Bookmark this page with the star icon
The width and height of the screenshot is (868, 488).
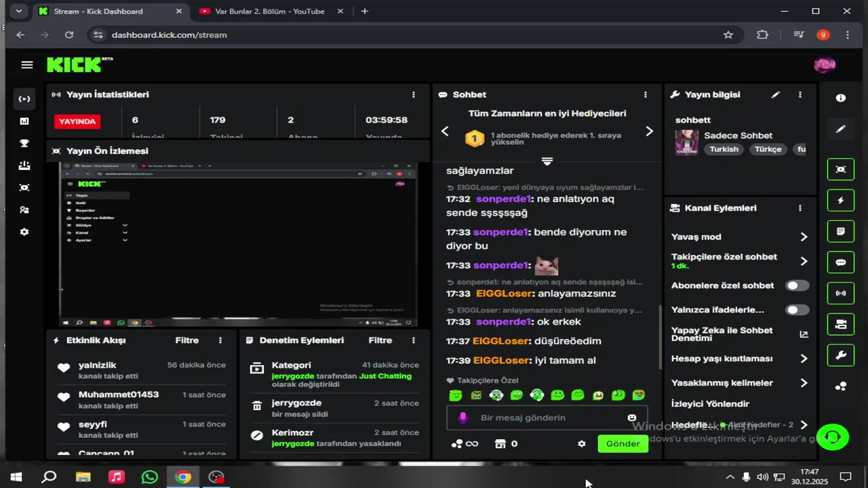tap(728, 35)
